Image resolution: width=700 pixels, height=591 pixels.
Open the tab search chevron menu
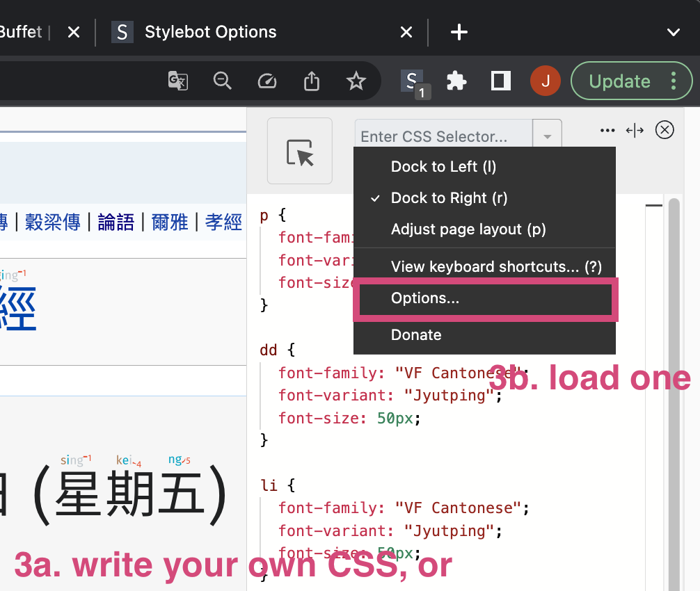(x=673, y=32)
